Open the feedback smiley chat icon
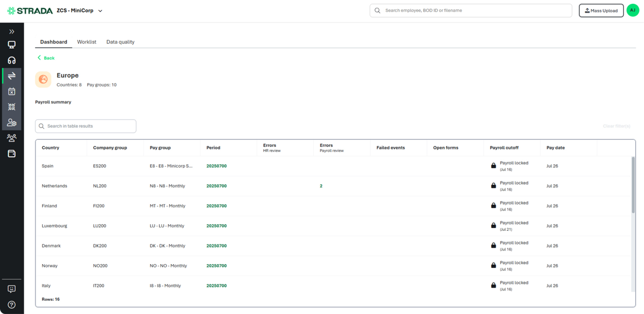This screenshot has height=314, width=644. (x=12, y=289)
